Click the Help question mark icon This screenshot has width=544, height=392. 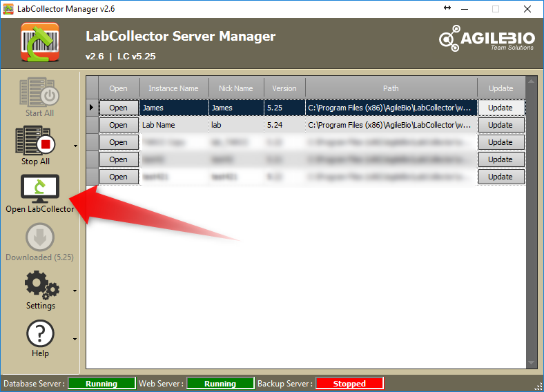click(x=40, y=333)
